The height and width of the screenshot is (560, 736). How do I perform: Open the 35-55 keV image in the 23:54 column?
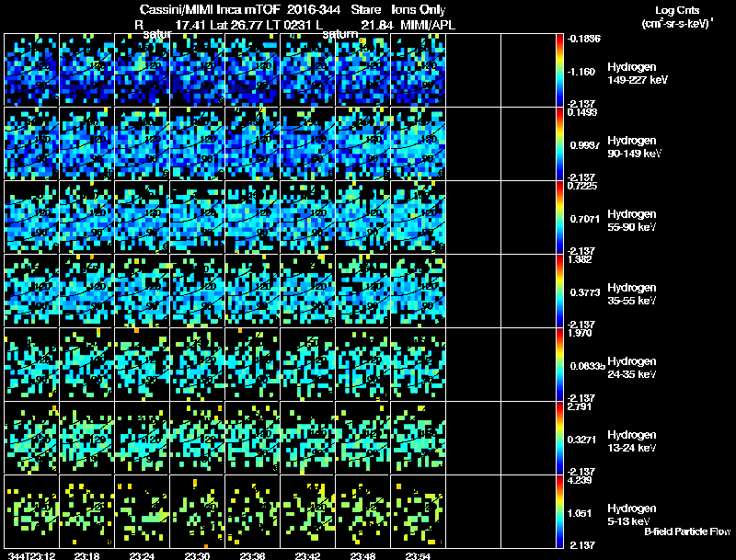click(x=418, y=291)
